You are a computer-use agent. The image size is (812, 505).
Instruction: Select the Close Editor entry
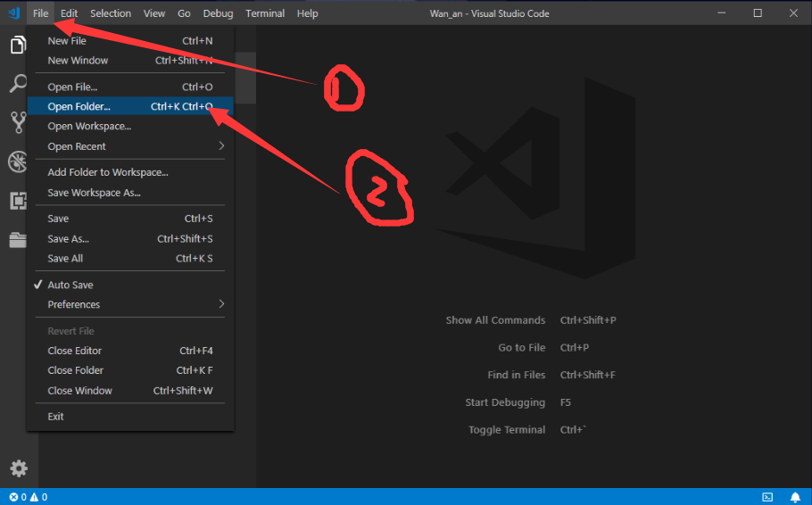click(x=130, y=351)
